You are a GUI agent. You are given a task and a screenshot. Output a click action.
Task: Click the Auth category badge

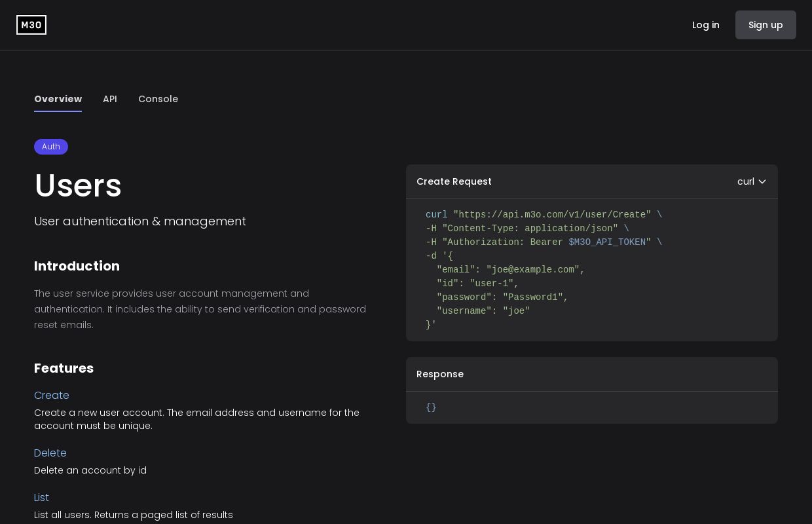pyautogui.click(x=51, y=147)
